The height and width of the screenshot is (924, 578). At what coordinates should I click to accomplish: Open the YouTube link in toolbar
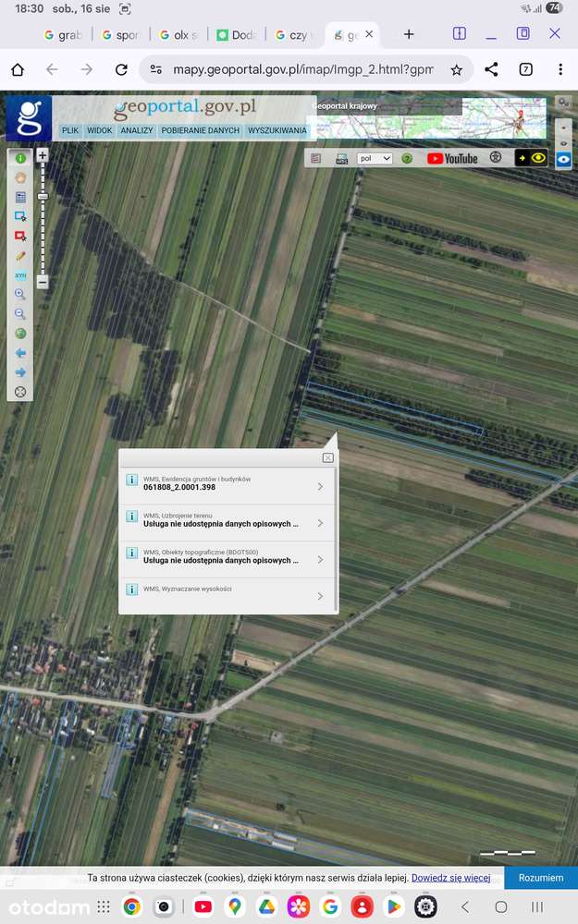click(452, 159)
